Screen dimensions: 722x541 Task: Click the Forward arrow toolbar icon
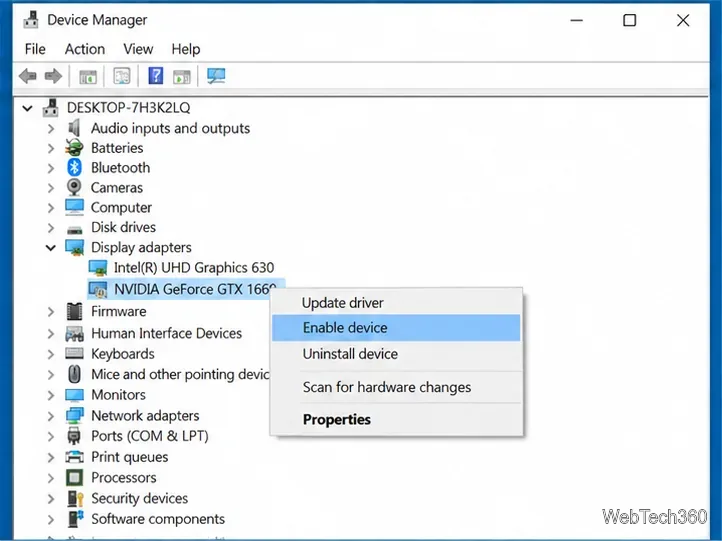[x=53, y=76]
